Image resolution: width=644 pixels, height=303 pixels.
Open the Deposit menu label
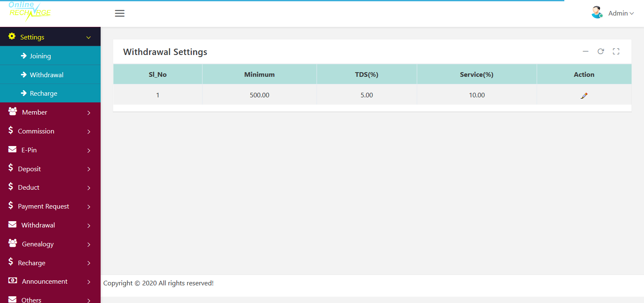[29, 169]
